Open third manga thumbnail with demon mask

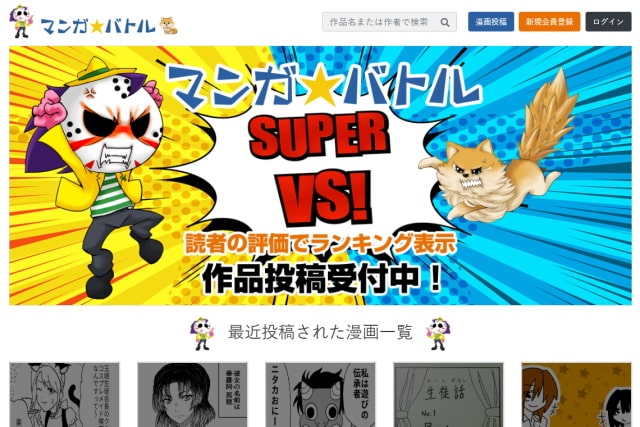pos(320,395)
